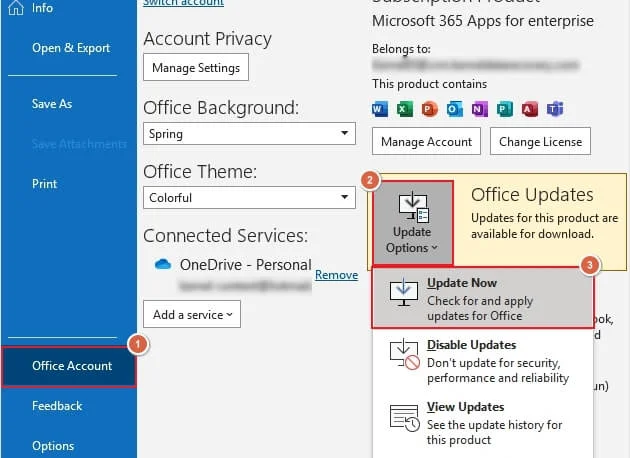Click the Access app icon
630x458 pixels.
click(530, 109)
